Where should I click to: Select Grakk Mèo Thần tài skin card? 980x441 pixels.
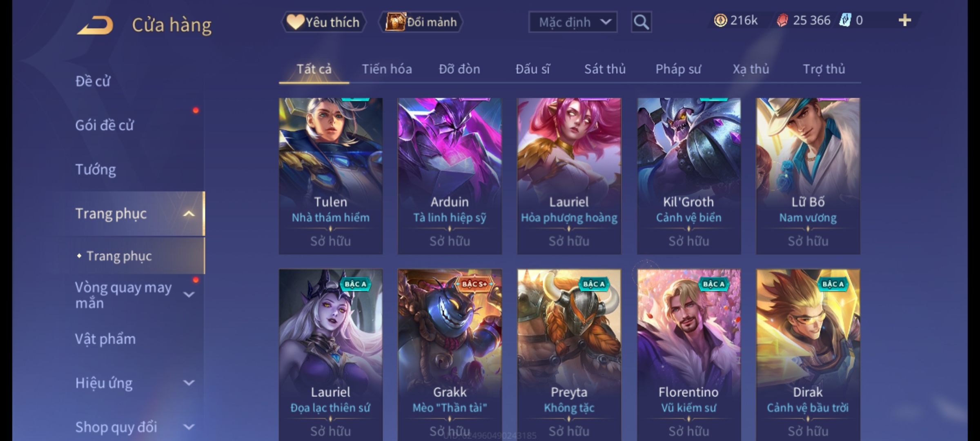[450, 354]
